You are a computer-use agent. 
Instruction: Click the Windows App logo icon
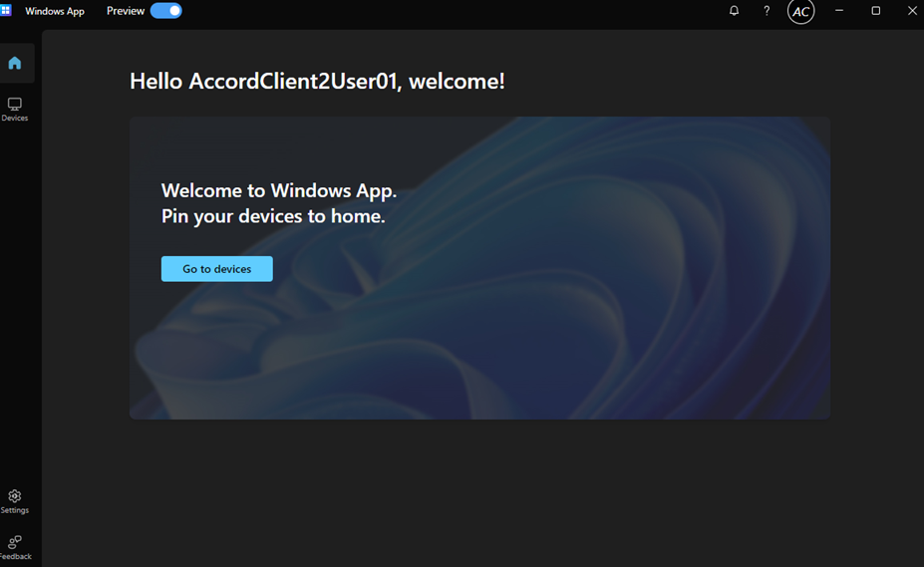[x=6, y=11]
